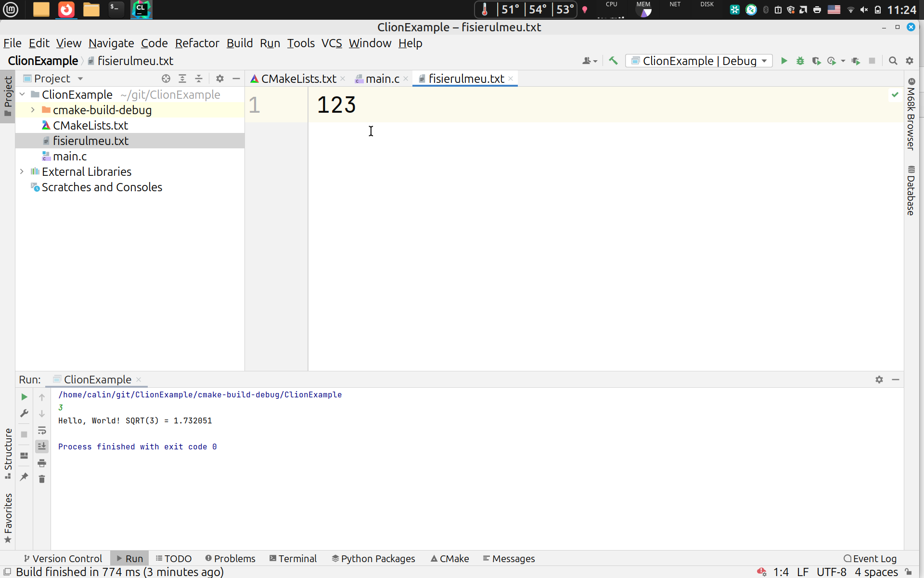Click the print icon in Run panel
This screenshot has height=578, width=924.
[42, 463]
